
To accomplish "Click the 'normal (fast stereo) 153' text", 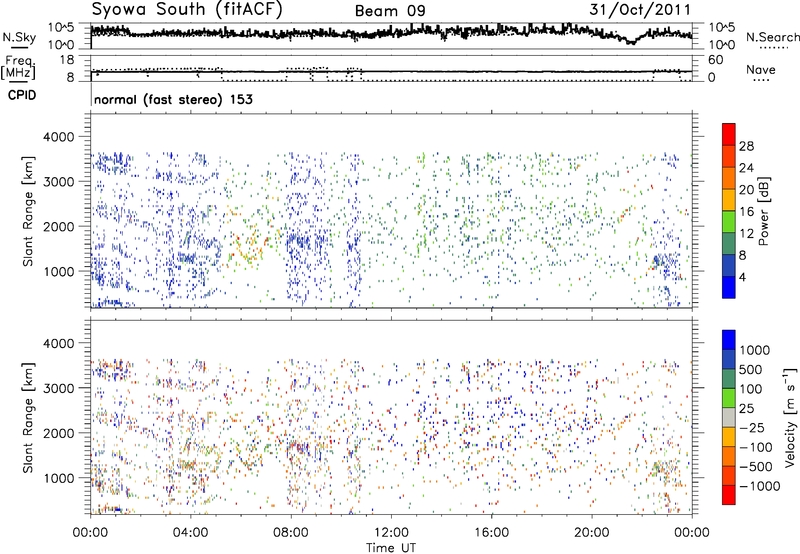I will point(173,99).
